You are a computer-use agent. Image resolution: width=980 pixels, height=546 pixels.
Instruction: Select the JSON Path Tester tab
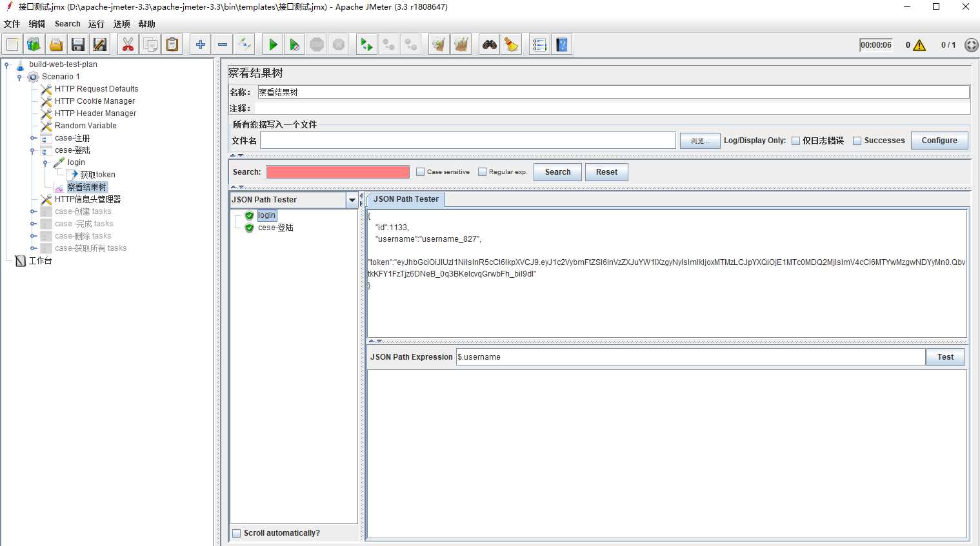[x=406, y=199]
